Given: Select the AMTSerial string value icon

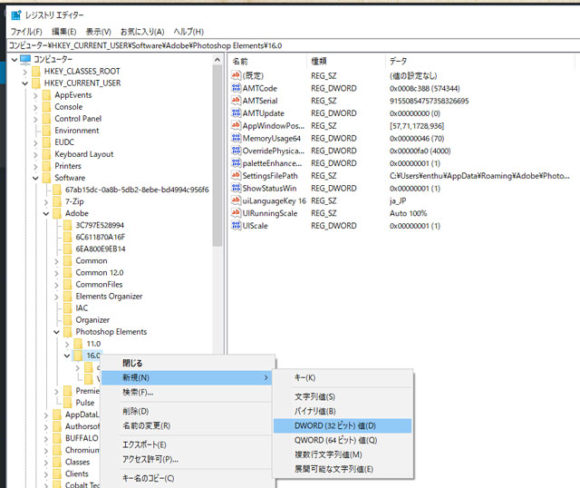Looking at the screenshot, I should click(236, 100).
